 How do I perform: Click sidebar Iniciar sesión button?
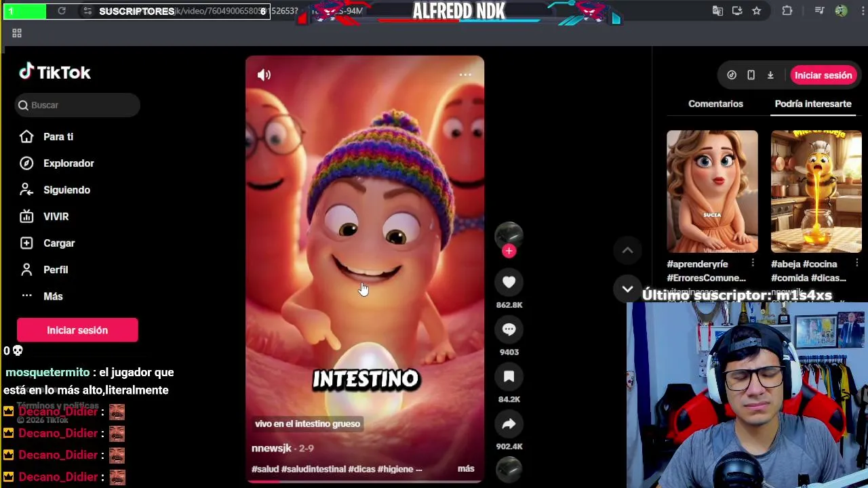click(x=77, y=330)
